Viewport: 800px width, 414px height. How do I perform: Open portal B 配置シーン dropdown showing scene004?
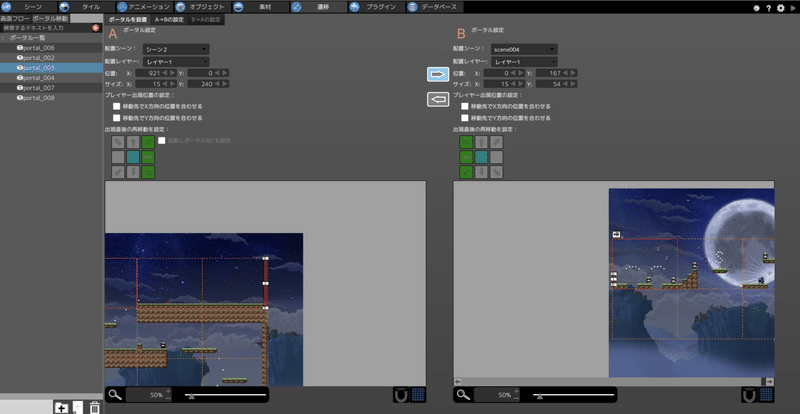click(x=524, y=50)
